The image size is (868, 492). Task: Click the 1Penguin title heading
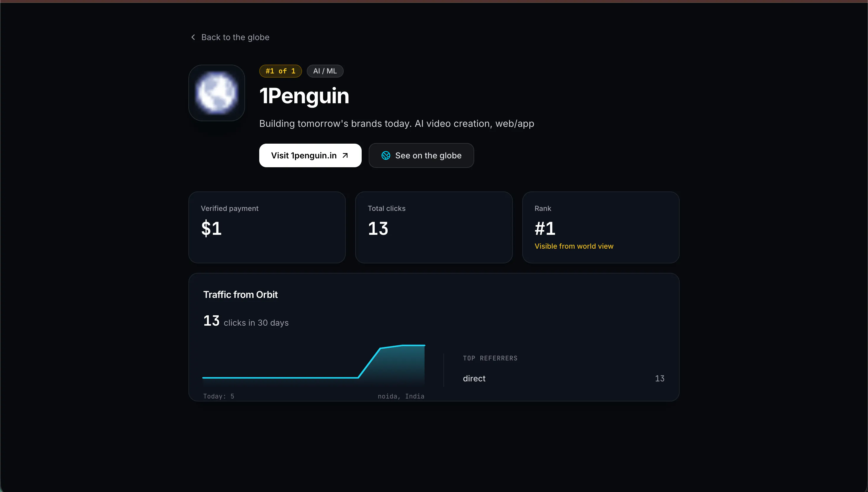coord(304,96)
